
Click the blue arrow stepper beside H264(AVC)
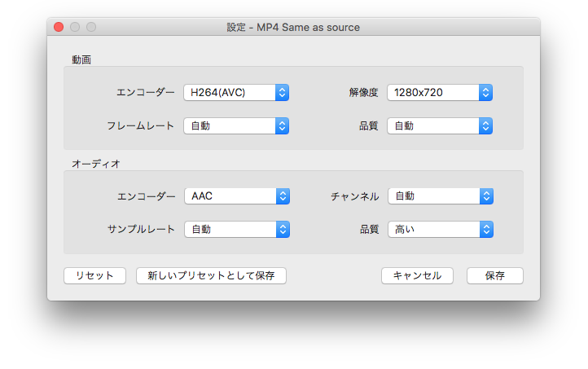[x=282, y=92]
